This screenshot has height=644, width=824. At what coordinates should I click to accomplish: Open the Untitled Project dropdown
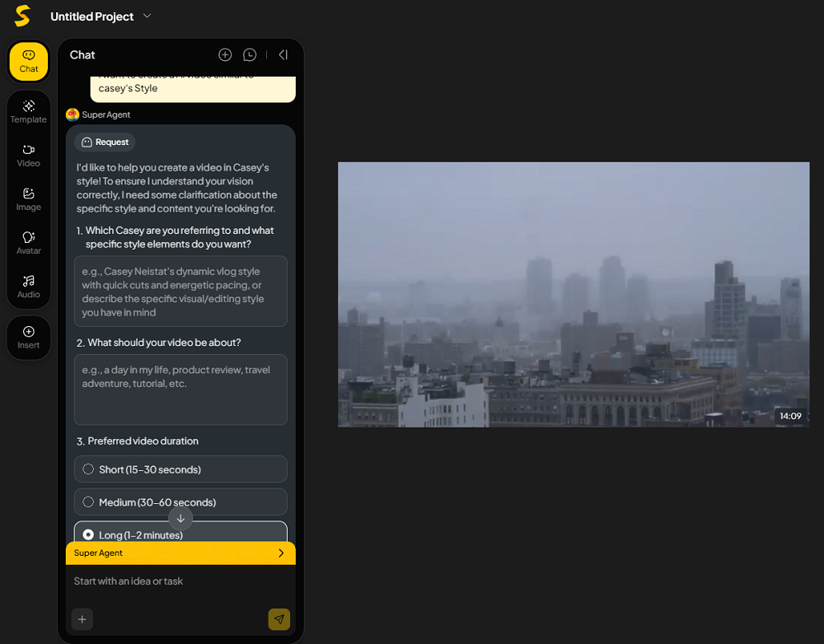coord(147,16)
